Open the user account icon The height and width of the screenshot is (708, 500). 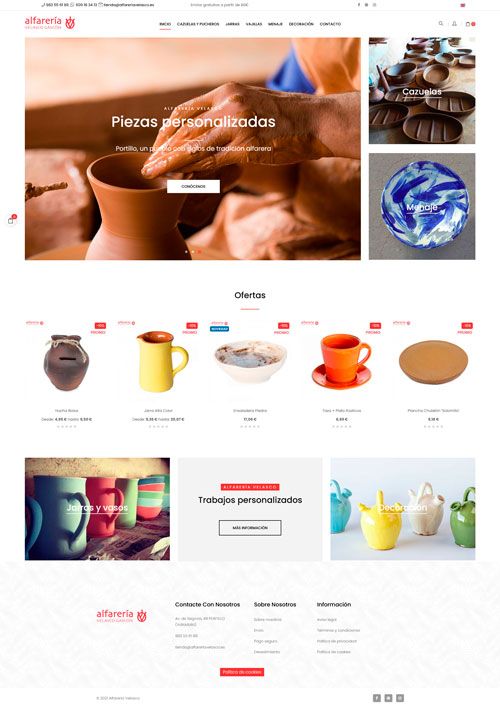(x=454, y=23)
